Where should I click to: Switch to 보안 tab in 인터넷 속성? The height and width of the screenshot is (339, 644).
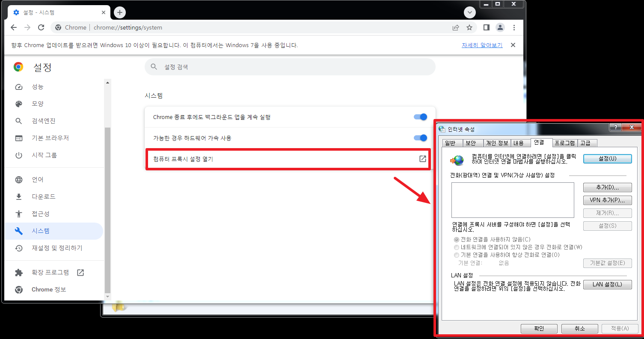click(473, 143)
